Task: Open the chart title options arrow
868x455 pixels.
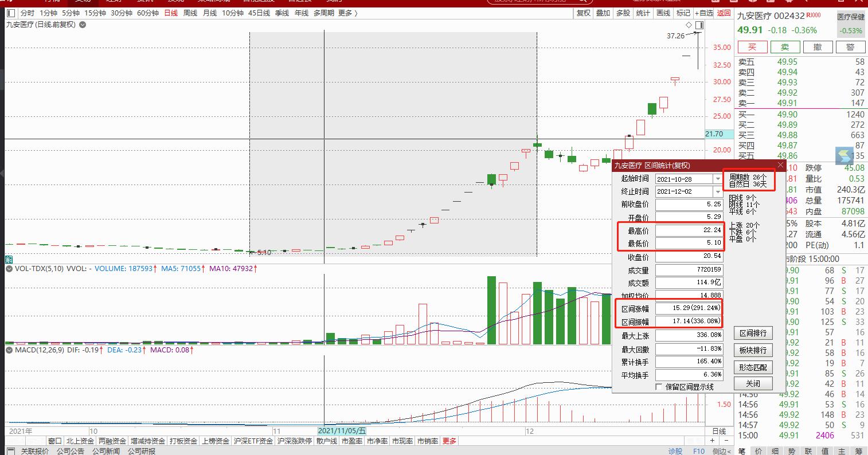Action: click(83, 25)
